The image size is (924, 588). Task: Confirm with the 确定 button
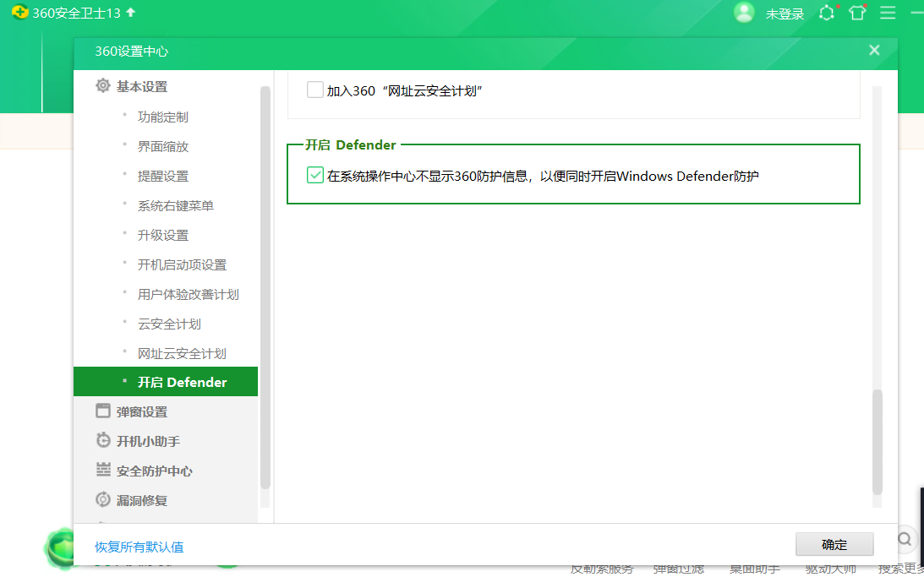(x=834, y=544)
